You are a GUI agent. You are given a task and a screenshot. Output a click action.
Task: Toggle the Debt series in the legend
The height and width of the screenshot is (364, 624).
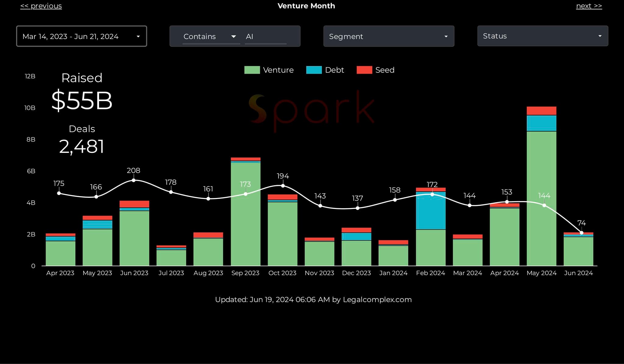[x=334, y=70]
